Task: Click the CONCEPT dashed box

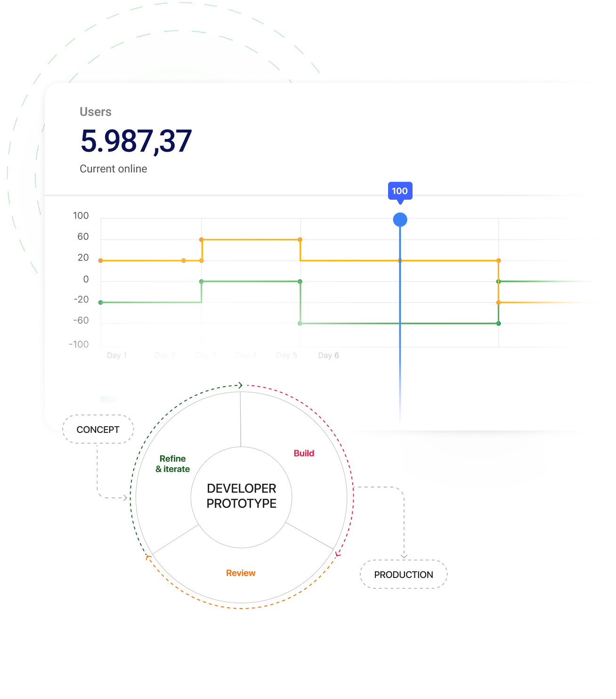Action: tap(98, 429)
